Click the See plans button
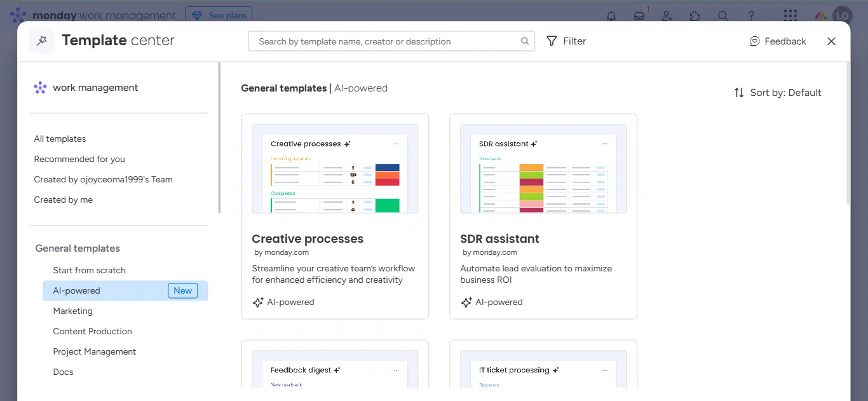 219,15
